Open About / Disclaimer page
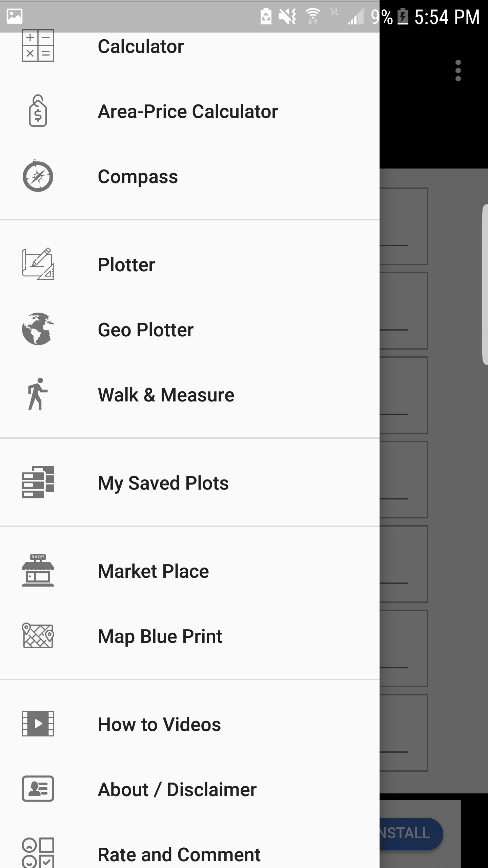 click(177, 790)
